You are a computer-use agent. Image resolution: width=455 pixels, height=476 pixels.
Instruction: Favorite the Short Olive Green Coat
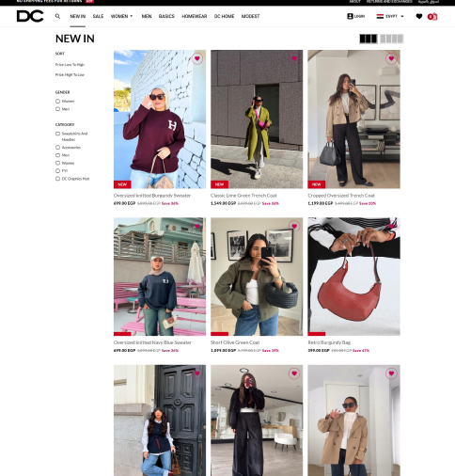294,226
